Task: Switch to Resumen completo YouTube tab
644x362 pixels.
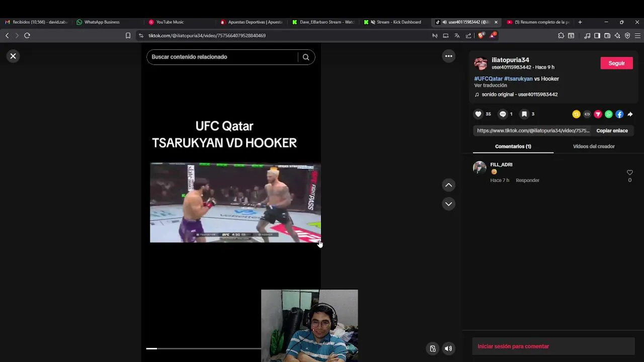Action: [539, 22]
